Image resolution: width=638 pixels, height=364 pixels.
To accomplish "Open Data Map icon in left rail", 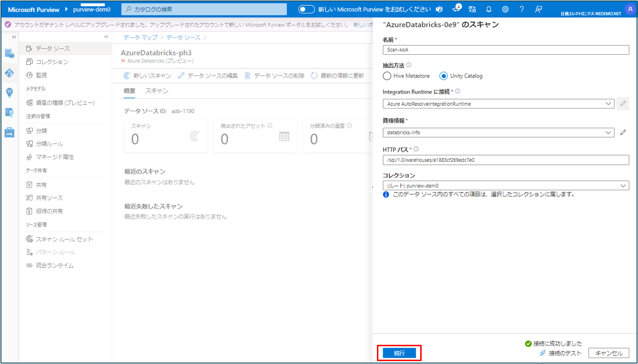I will click(x=10, y=73).
